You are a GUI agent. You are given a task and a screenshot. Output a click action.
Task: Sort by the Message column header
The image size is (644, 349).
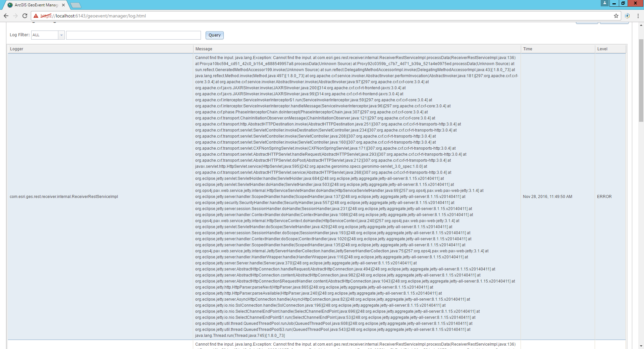(357, 49)
